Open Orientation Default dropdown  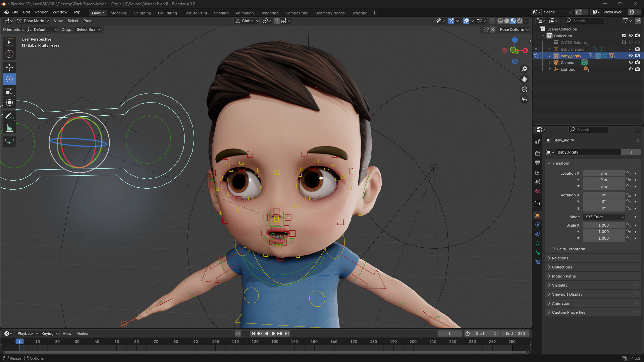click(x=43, y=29)
